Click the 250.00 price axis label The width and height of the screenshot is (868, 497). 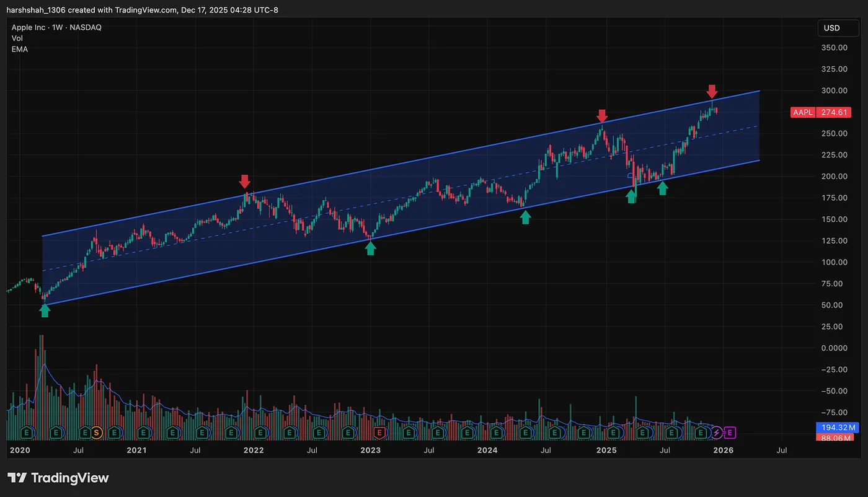pyautogui.click(x=834, y=133)
